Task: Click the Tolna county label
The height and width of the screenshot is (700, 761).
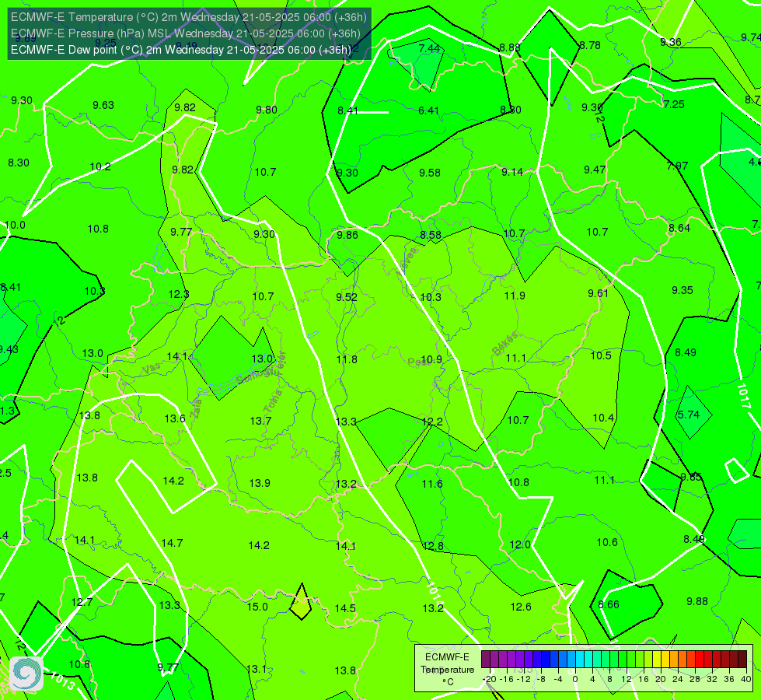Action: 273,401
